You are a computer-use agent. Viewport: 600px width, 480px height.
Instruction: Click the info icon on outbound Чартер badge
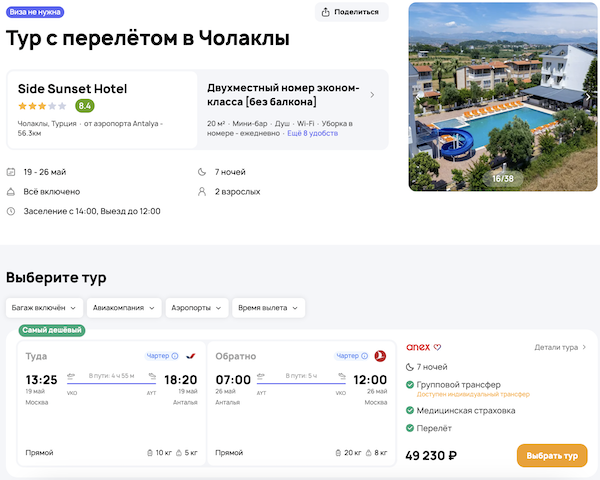[x=175, y=356]
